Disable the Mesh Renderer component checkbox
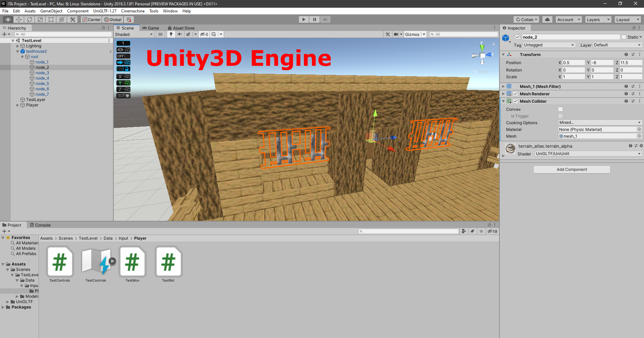 pyautogui.click(x=516, y=94)
